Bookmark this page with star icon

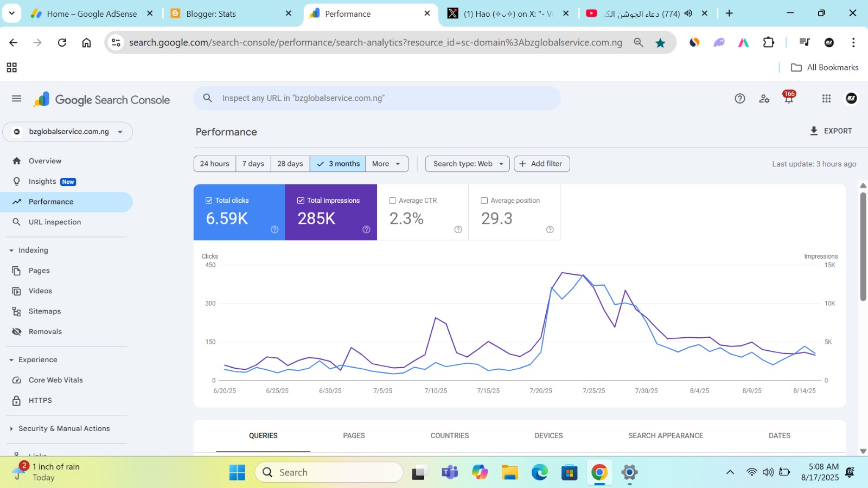pos(660,43)
